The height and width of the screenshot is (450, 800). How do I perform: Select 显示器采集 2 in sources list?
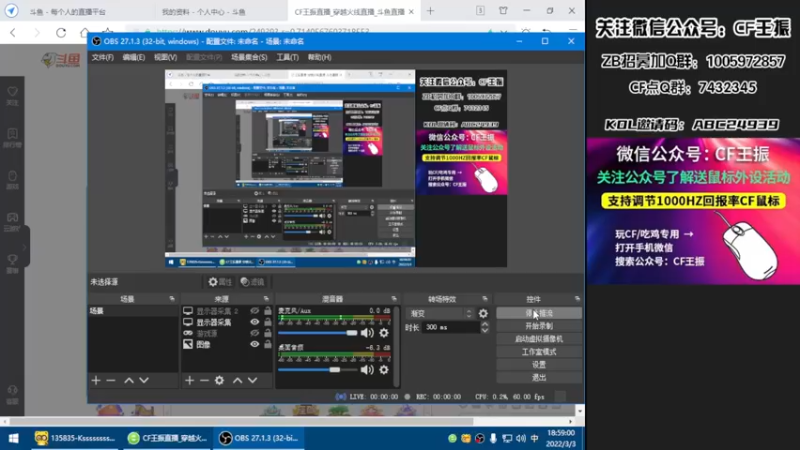[218, 311]
